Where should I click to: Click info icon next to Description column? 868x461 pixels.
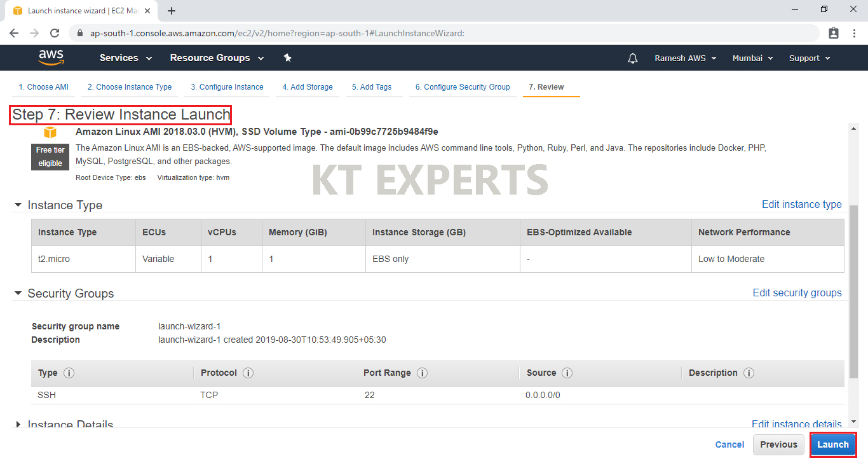coord(749,373)
